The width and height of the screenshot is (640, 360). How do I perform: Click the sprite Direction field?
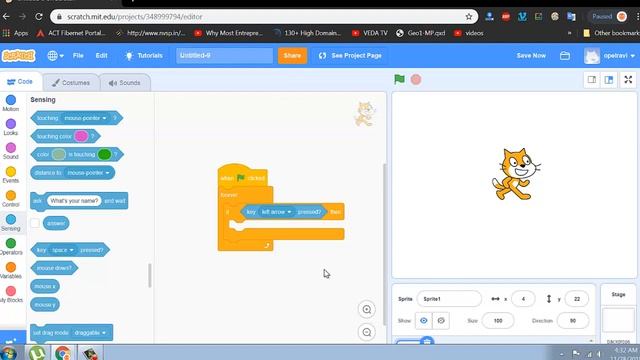click(x=573, y=321)
